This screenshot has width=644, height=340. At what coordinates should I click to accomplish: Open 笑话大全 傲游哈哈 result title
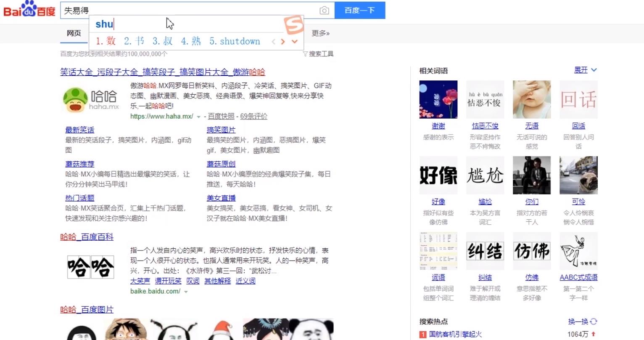[x=163, y=72]
